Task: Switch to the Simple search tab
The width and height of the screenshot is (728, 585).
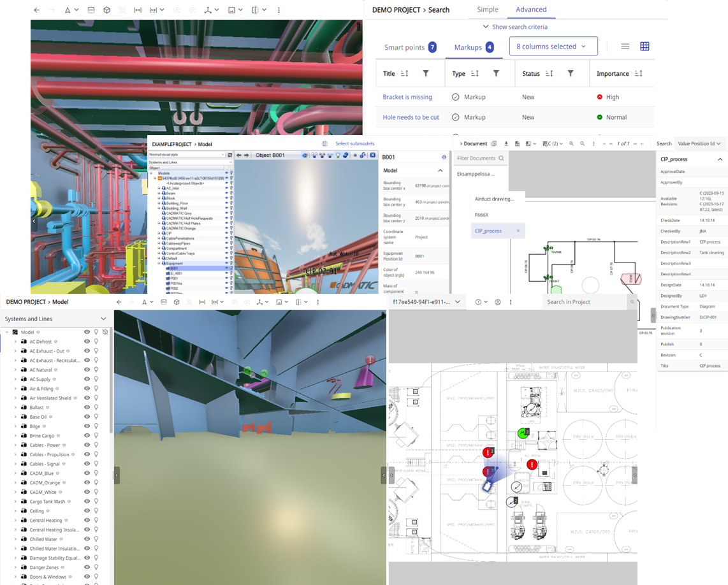Action: coord(488,10)
